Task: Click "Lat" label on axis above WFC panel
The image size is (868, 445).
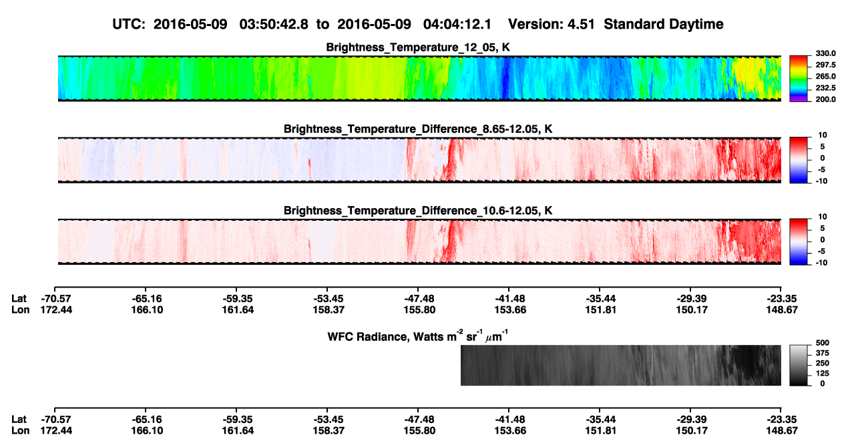Action: point(19,298)
